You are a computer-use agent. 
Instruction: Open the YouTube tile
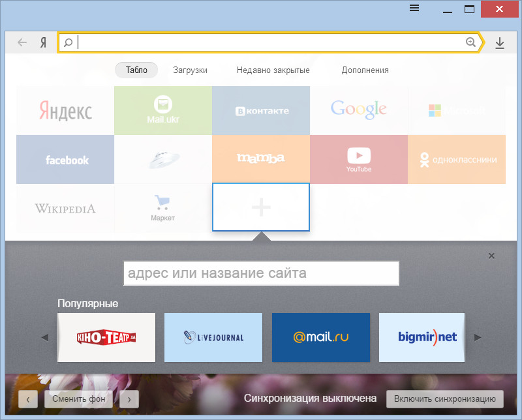[x=359, y=159]
